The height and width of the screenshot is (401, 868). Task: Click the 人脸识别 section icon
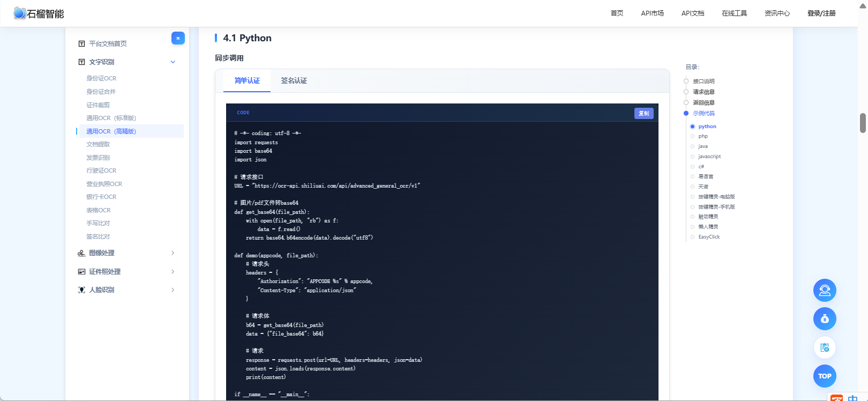click(81, 290)
